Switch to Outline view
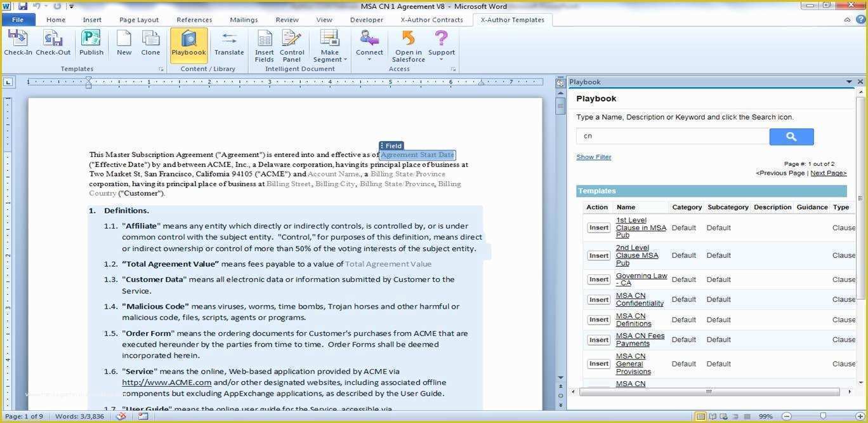Viewport: 868px width, 423px height. tap(735, 417)
